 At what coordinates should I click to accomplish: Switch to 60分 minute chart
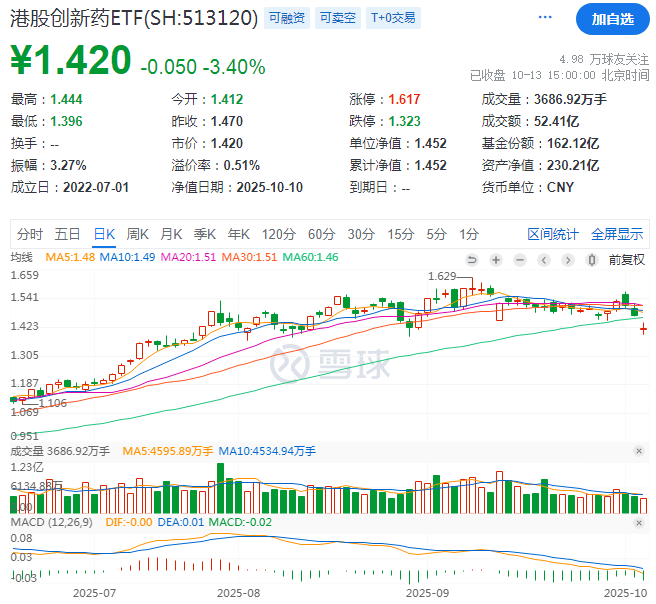(x=321, y=234)
